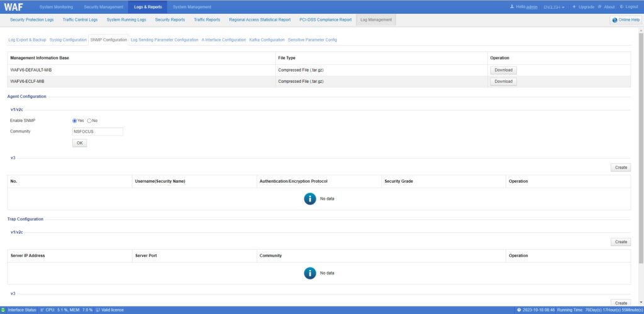Click the Online Help button
The image size is (644, 314).
pos(626,20)
